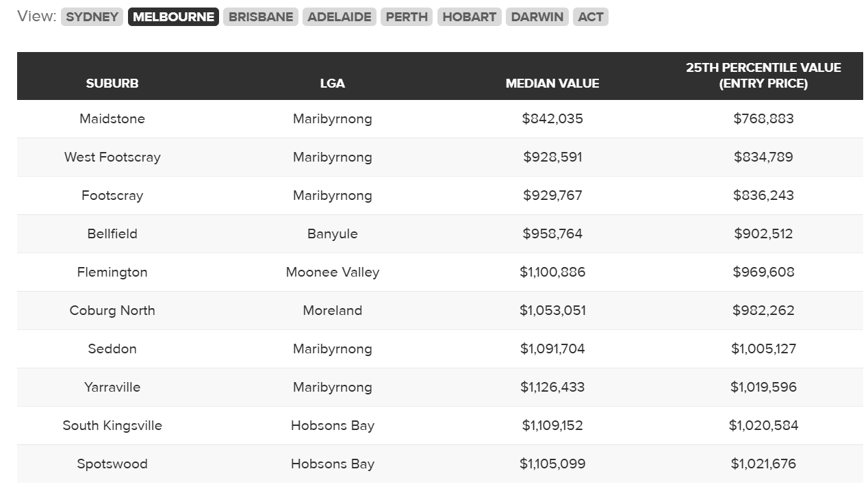Click the $1,126,433 median value
The image size is (868, 493).
point(552,387)
